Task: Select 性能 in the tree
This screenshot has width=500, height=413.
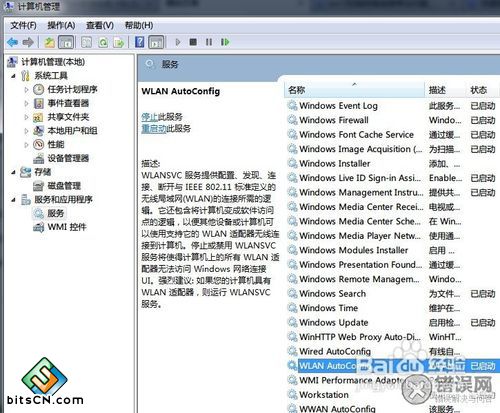Action: [x=56, y=144]
